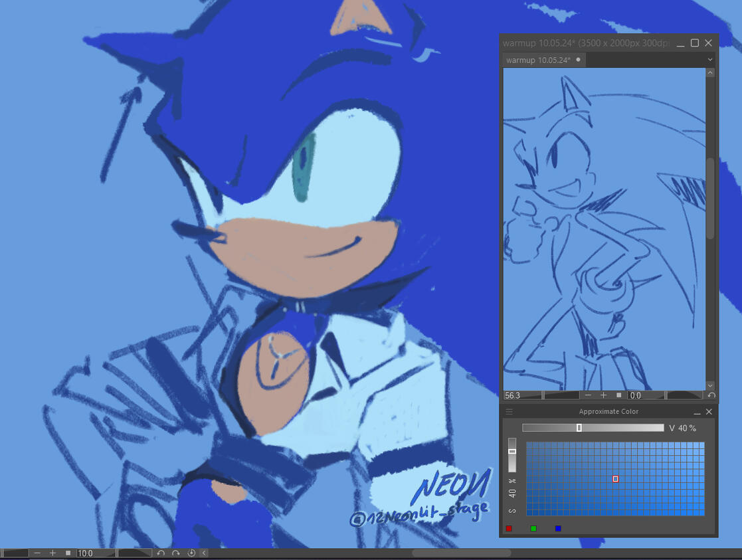Expand the canvas tab list chevron

709,60
